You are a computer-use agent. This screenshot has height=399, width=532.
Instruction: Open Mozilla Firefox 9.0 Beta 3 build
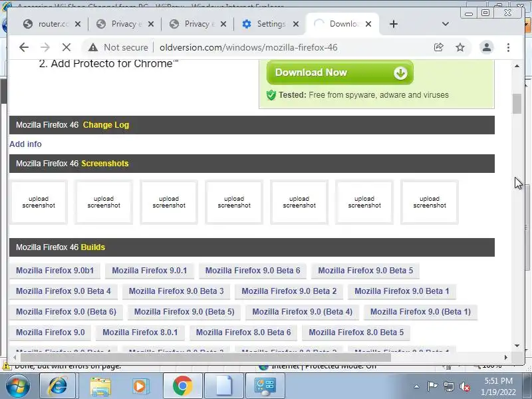pyautogui.click(x=176, y=291)
